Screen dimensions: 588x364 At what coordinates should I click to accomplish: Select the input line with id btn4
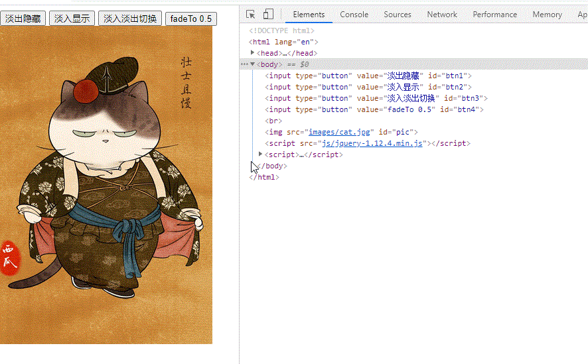(374, 109)
